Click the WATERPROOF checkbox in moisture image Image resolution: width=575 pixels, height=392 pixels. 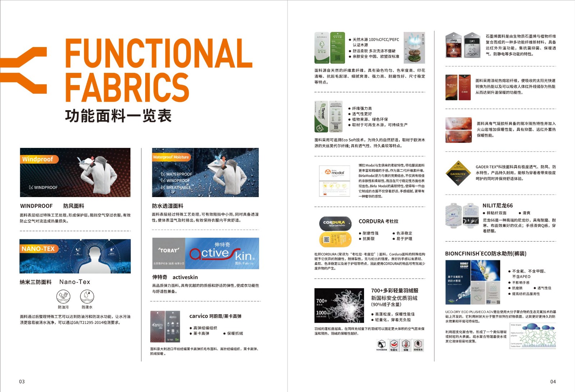pos(163,174)
